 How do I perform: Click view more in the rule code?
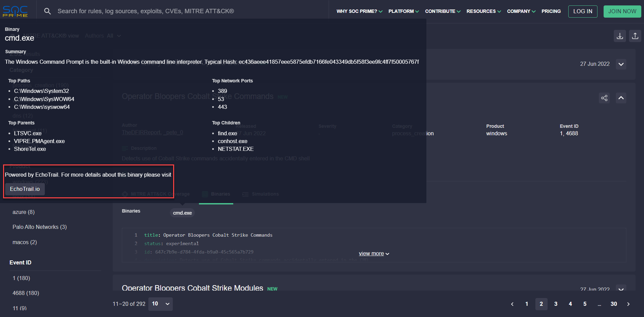374,254
